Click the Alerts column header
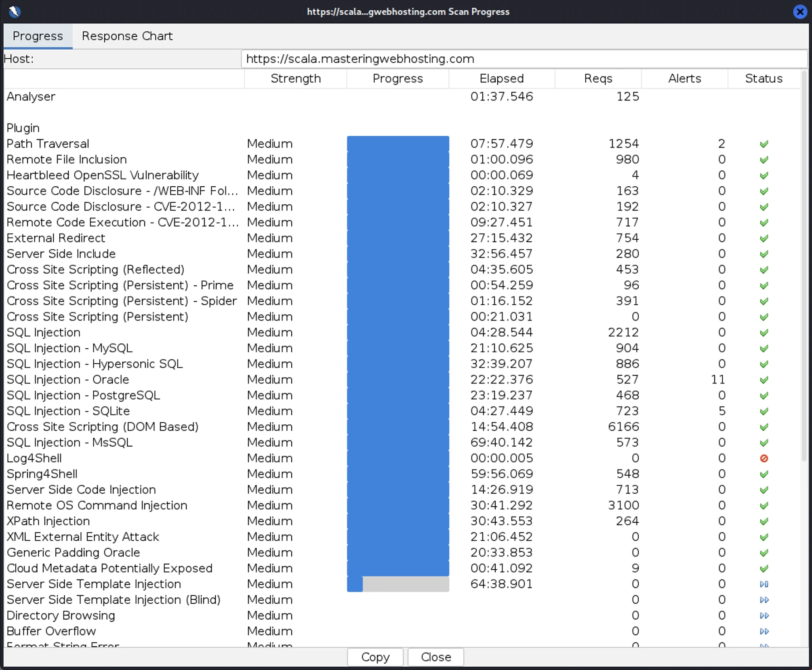The height and width of the screenshot is (670, 812). (684, 78)
